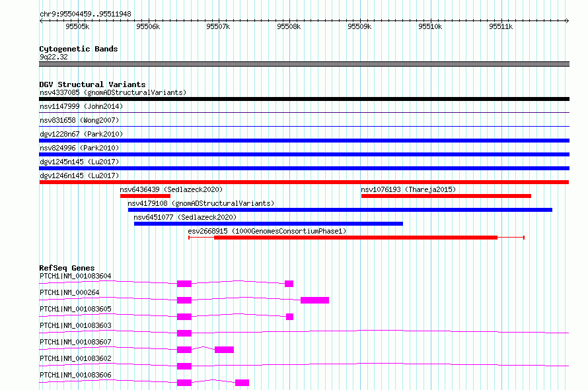Click the 95511k ruler tick label
This screenshot has height=390, width=588.
pos(501,26)
